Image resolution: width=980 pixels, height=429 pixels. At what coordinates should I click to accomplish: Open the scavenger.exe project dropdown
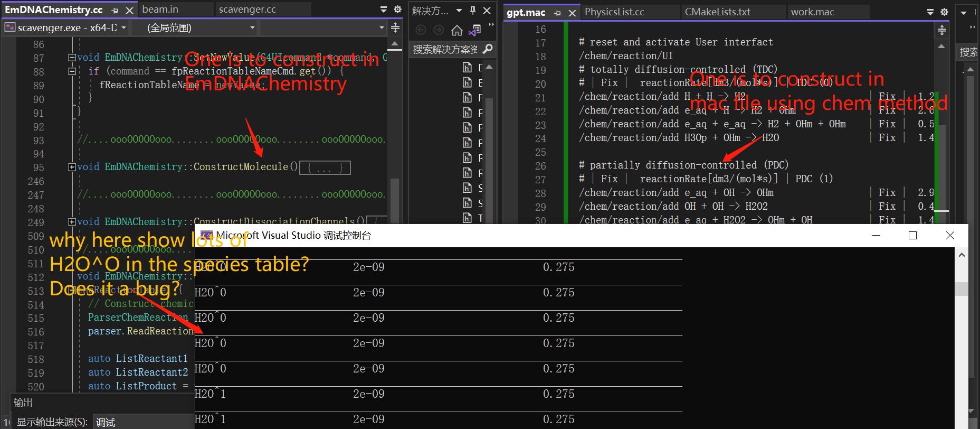pos(124,27)
